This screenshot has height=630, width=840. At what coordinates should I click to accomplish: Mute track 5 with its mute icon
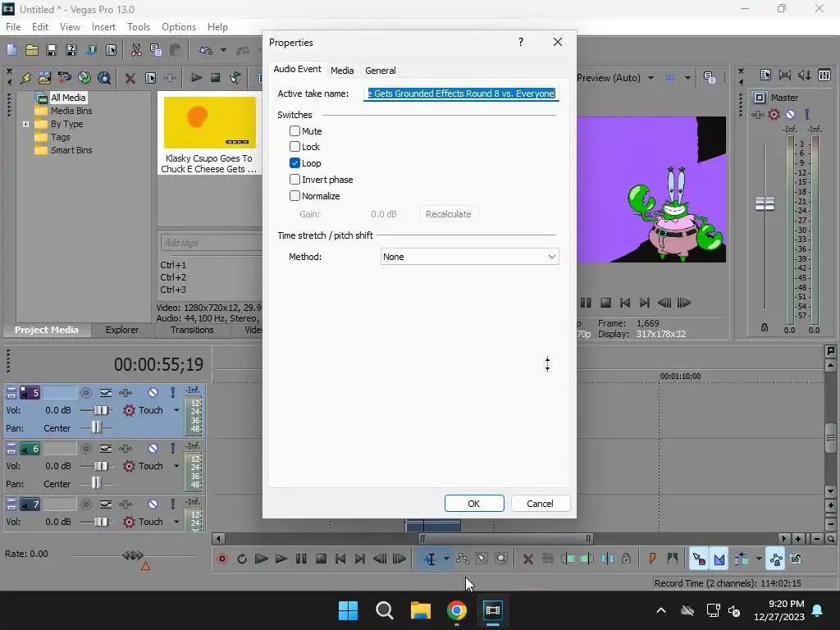coord(153,393)
